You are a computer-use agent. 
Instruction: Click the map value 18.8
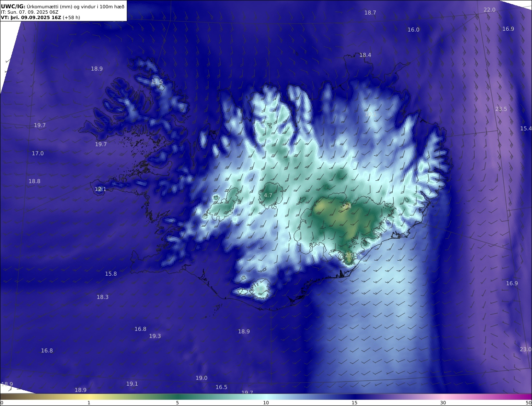pos(34,181)
